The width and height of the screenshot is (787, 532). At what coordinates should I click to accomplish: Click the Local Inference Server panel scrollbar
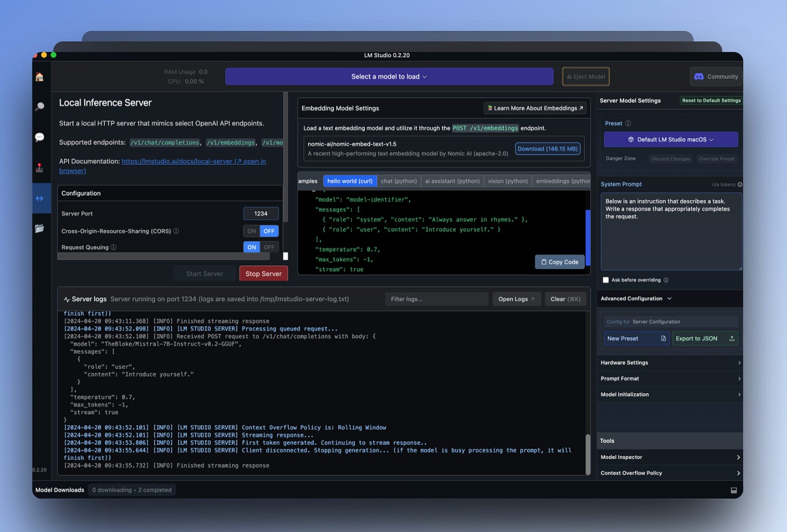285,157
